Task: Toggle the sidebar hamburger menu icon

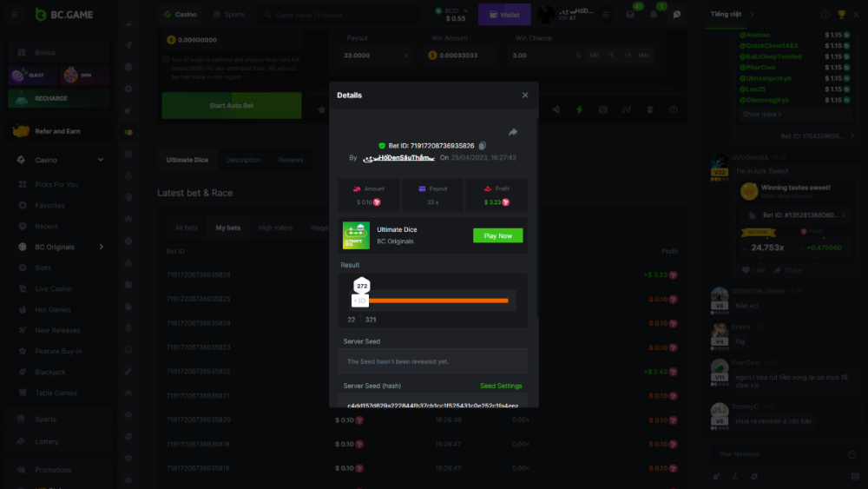Action: [13, 15]
